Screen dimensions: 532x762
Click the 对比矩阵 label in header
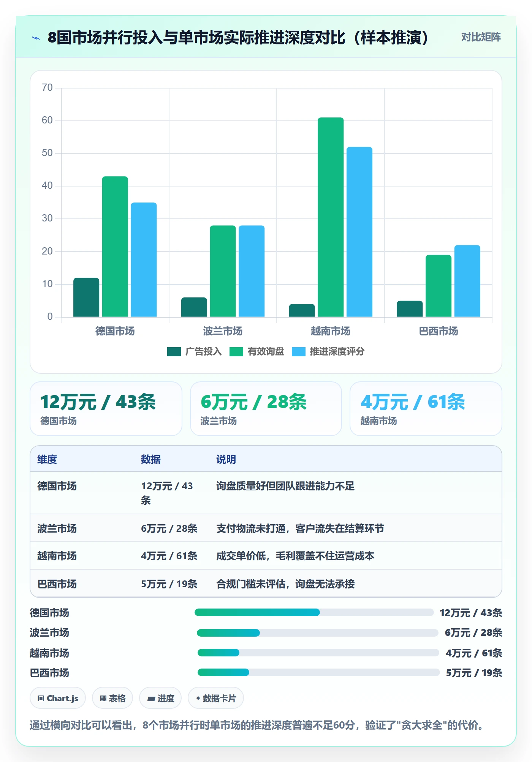[x=481, y=37]
